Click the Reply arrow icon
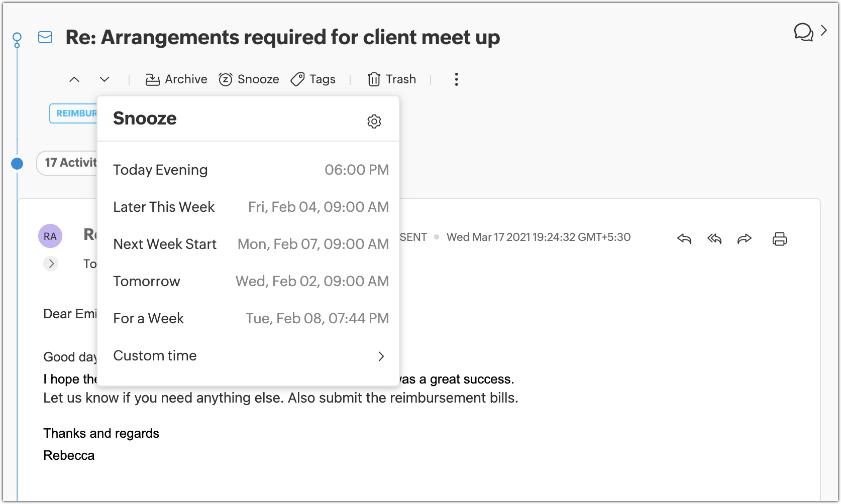 click(684, 238)
